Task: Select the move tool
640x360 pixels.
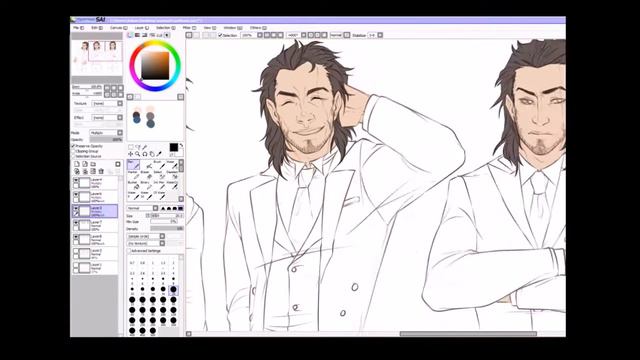Action: 131,154
